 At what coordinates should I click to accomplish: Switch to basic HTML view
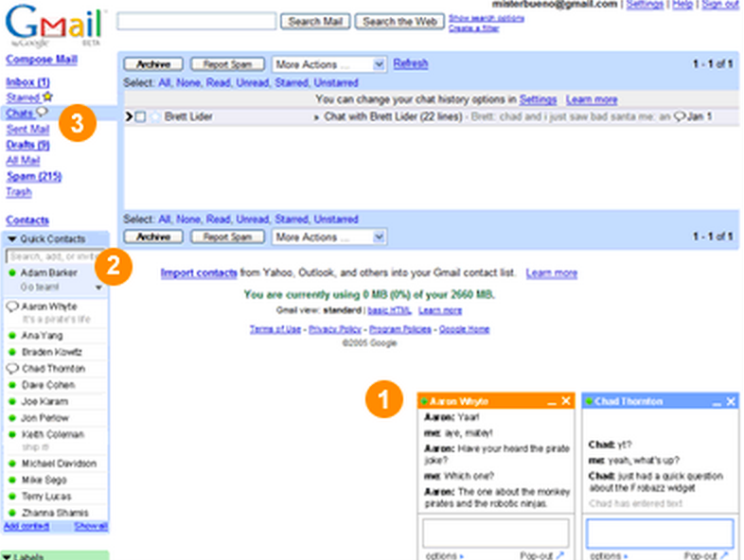click(389, 310)
